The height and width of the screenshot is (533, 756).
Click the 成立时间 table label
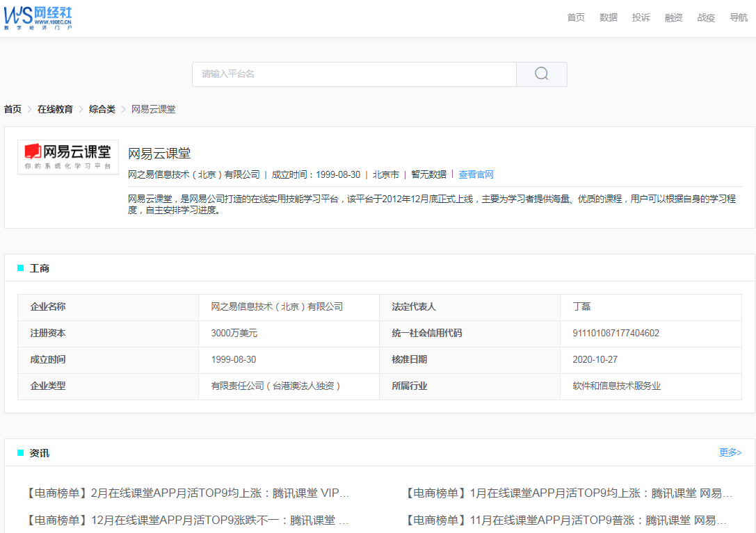click(48, 359)
